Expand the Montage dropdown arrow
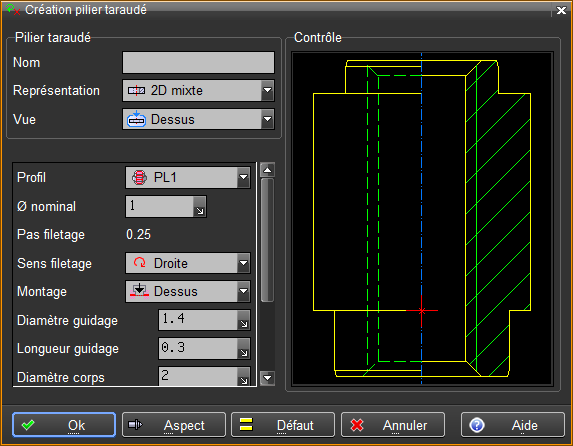573x446 pixels. pos(243,291)
